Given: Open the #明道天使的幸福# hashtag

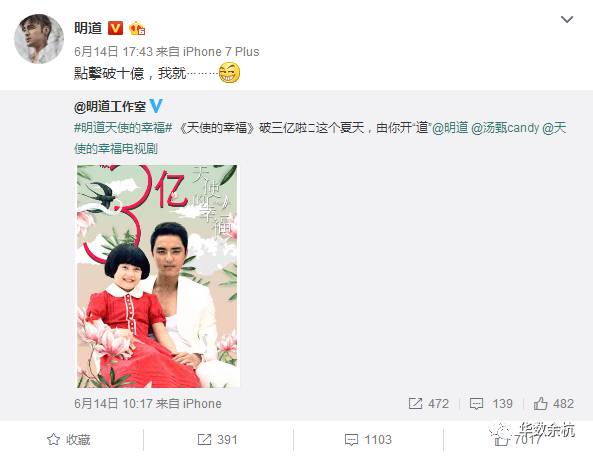Looking at the screenshot, I should [123, 128].
